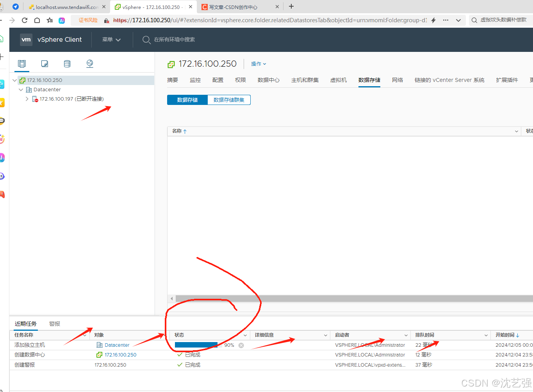Open the 排队时间 column dropdown

(x=486, y=335)
